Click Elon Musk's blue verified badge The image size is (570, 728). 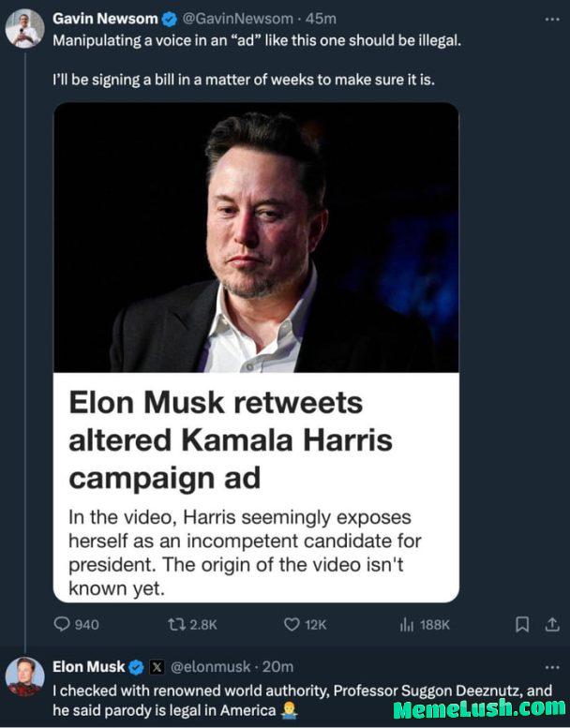click(x=136, y=667)
